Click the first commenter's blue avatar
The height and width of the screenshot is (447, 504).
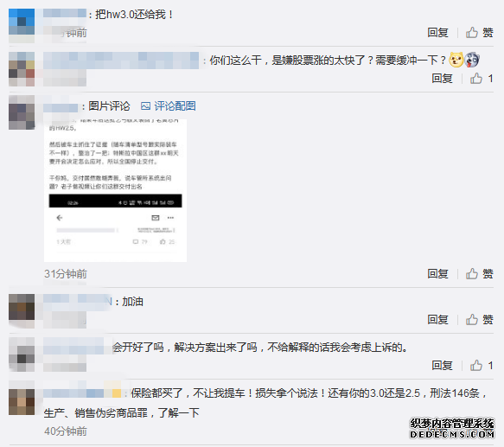point(22,22)
